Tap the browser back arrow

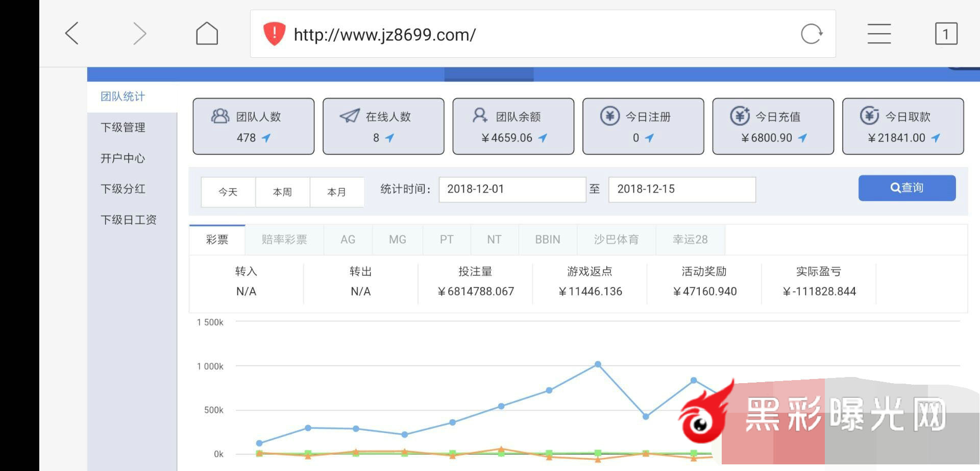(x=72, y=34)
